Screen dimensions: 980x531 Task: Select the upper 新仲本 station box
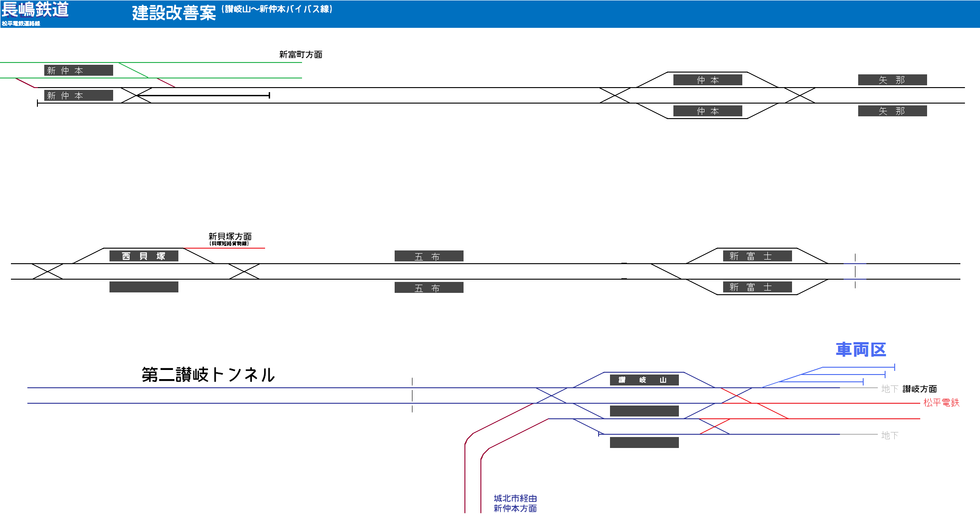click(78, 70)
